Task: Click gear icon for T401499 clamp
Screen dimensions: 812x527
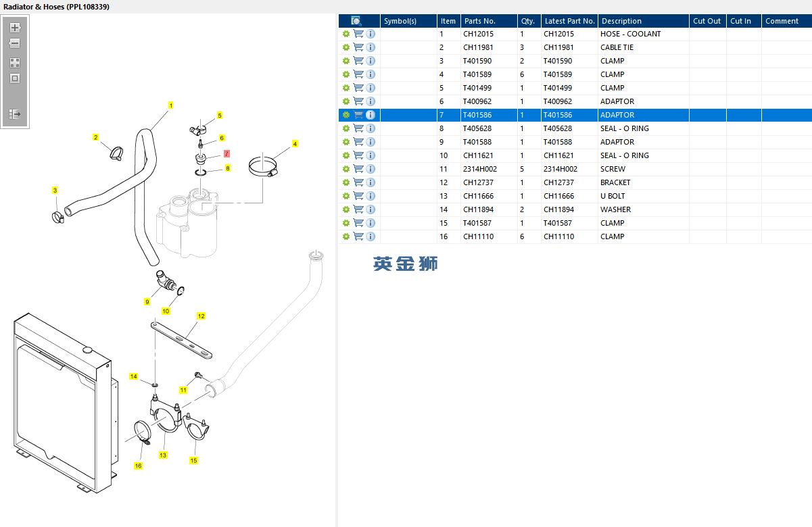Action: coord(346,88)
